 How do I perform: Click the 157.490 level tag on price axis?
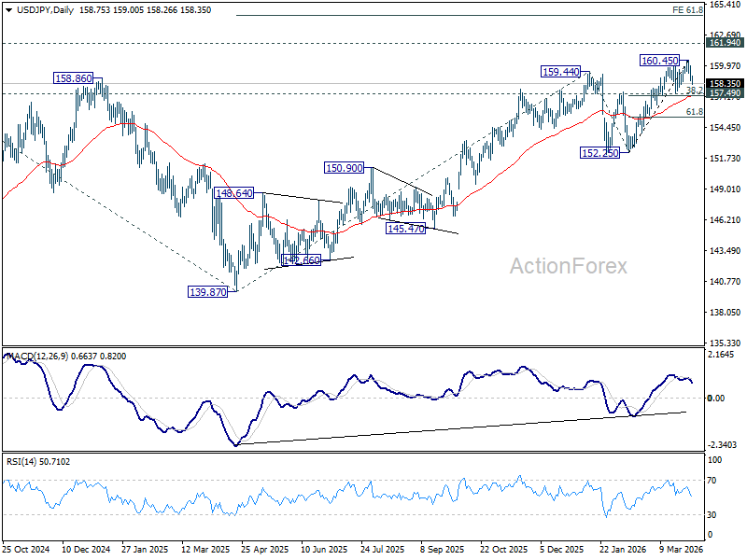[725, 93]
